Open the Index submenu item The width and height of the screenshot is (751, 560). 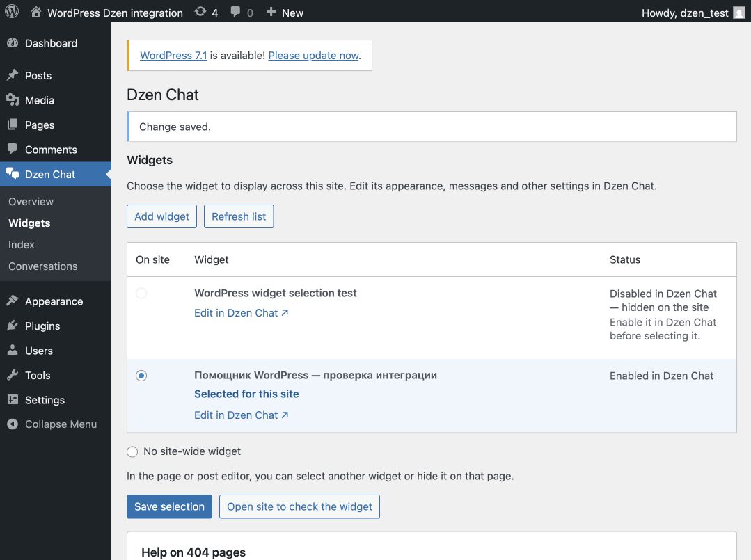[x=21, y=245]
